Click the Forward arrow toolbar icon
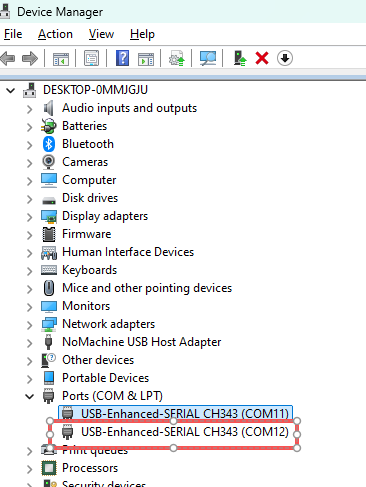Screen dimensions: 366x487 (30, 58)
